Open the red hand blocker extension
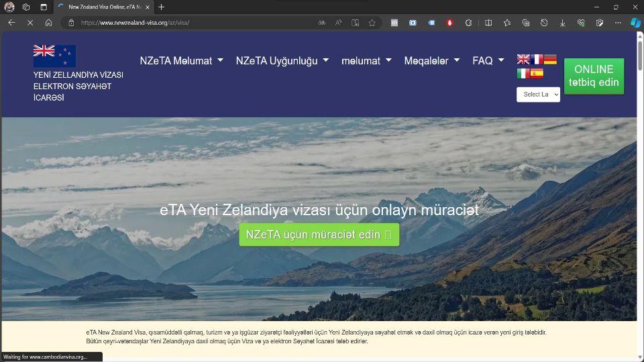This screenshot has width=644, height=362. [449, 23]
